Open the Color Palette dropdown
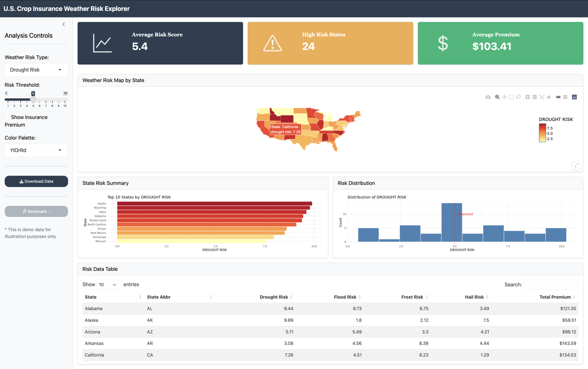The image size is (588, 369). coord(36,150)
